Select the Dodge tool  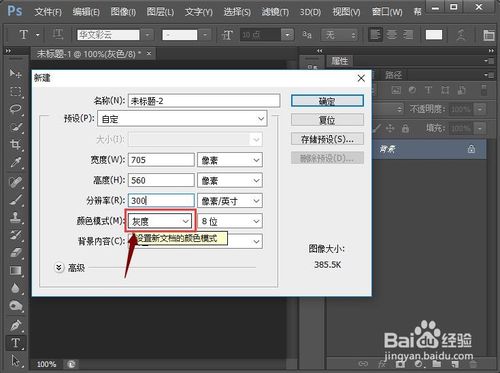(x=15, y=306)
